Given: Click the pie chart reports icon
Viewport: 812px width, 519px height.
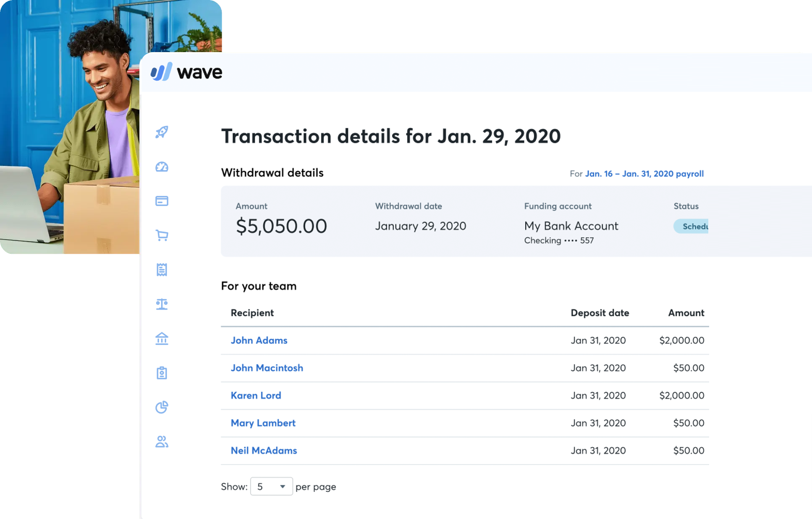Looking at the screenshot, I should click(162, 407).
